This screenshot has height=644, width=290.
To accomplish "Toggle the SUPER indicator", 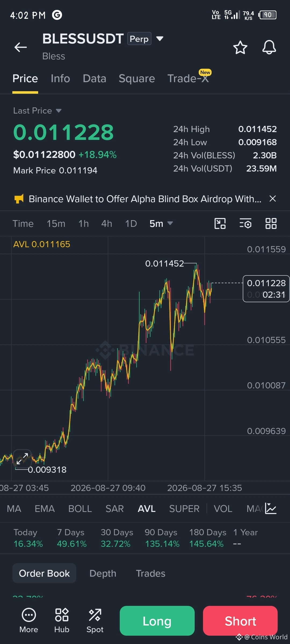I will [184, 509].
